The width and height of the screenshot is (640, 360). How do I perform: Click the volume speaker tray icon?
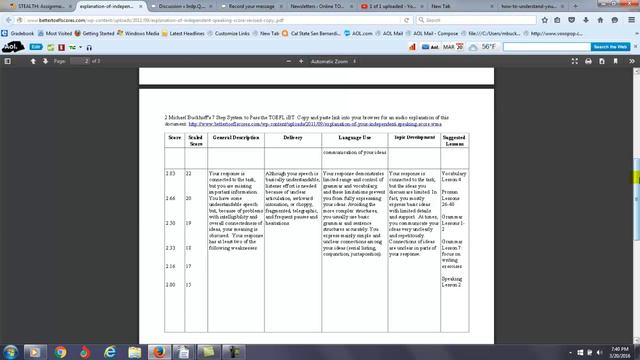(600, 352)
